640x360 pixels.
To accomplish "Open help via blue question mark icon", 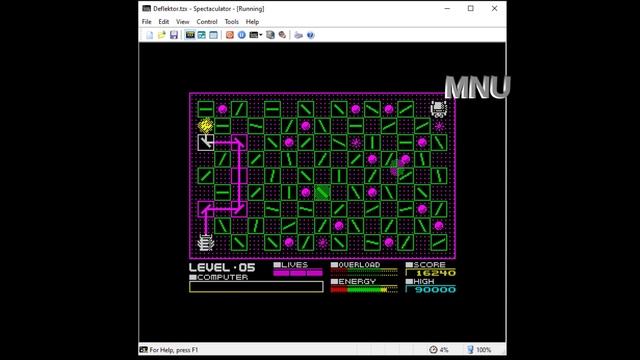I will click(x=311, y=35).
